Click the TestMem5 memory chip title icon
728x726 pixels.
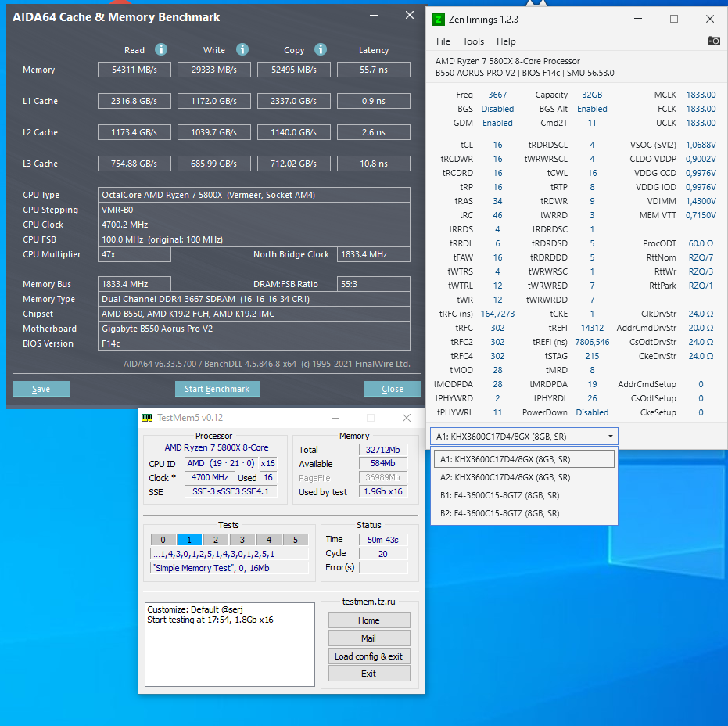pos(147,418)
